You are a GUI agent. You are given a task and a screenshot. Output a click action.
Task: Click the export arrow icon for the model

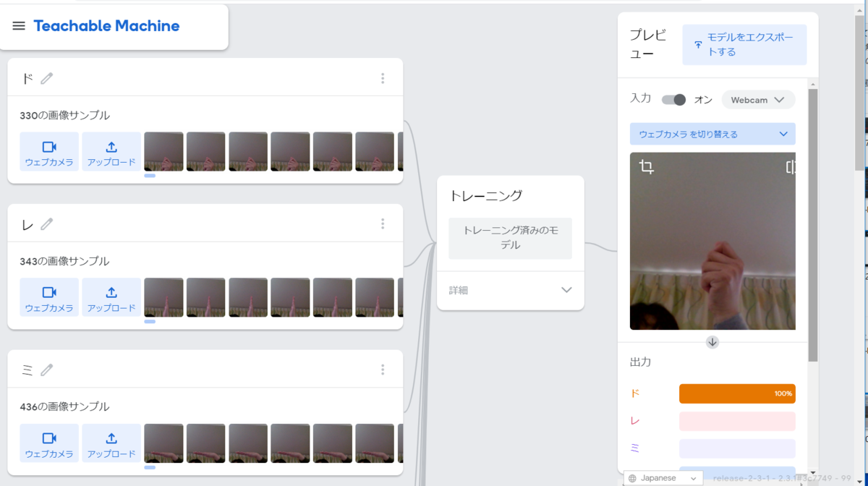(697, 45)
